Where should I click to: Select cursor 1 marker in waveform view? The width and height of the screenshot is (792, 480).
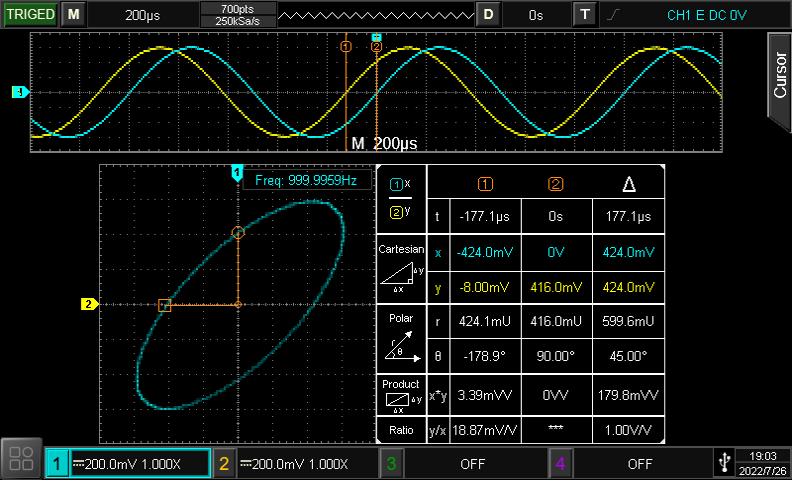[346, 46]
